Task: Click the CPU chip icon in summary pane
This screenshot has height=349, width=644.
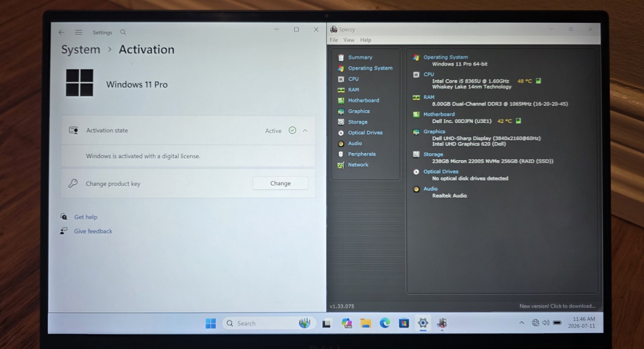Action: click(x=416, y=75)
